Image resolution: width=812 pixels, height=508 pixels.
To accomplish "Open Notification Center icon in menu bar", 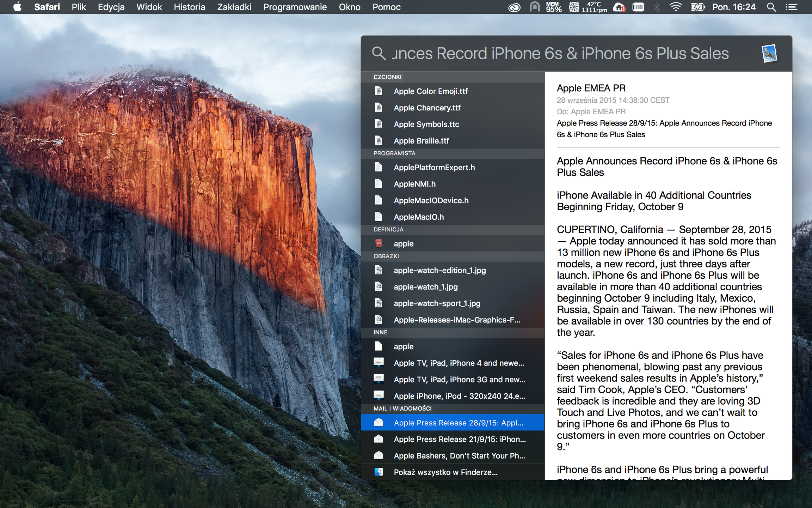I will [x=792, y=7].
